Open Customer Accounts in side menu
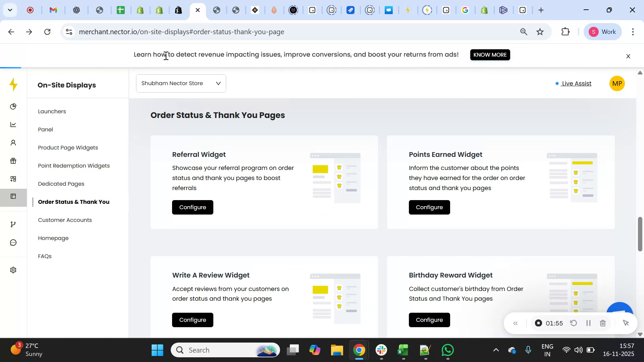The height and width of the screenshot is (362, 644). click(x=65, y=220)
